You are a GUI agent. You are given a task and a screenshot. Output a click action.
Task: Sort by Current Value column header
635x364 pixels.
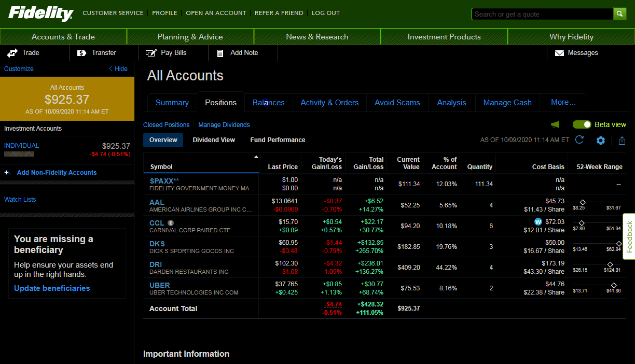pos(408,163)
